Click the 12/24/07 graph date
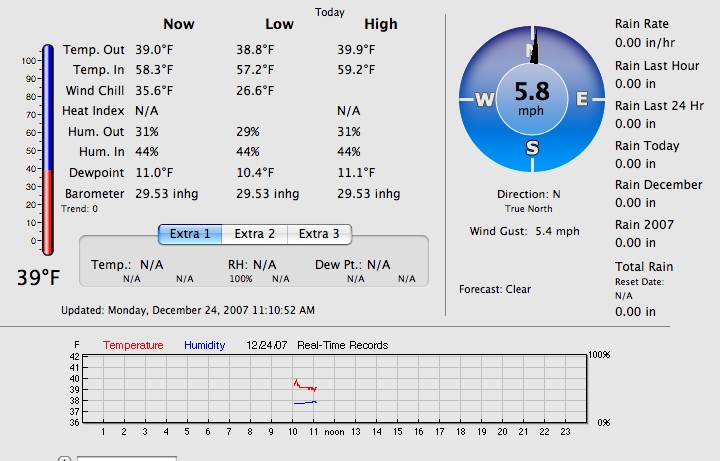The image size is (720, 461). (267, 345)
